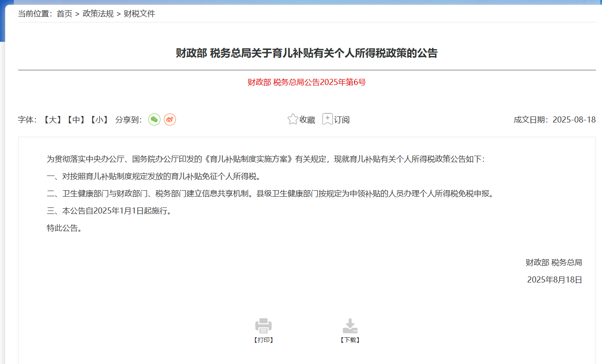The height and width of the screenshot is (364, 602).
Task: Open 财税文件 in the breadcrumb
Action: 139,14
